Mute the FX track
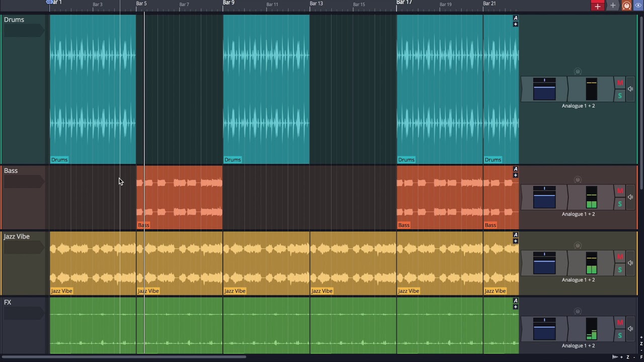The image size is (644, 362). coord(620,323)
